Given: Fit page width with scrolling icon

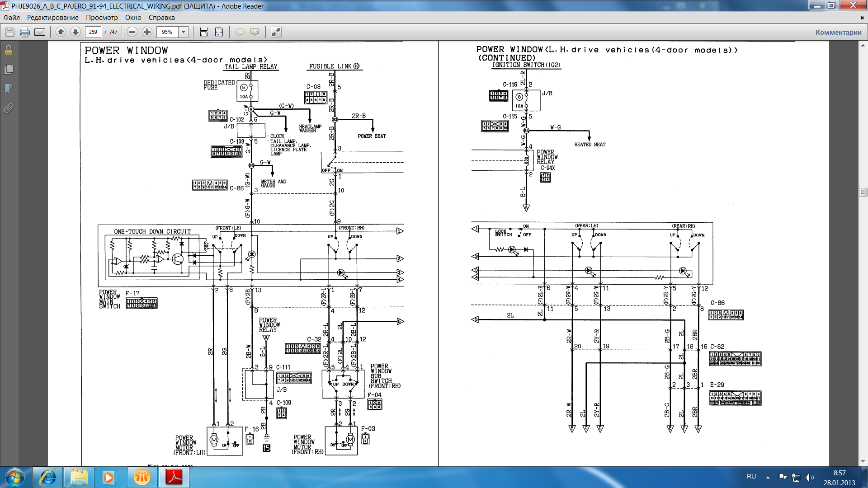Looking at the screenshot, I should tap(204, 32).
